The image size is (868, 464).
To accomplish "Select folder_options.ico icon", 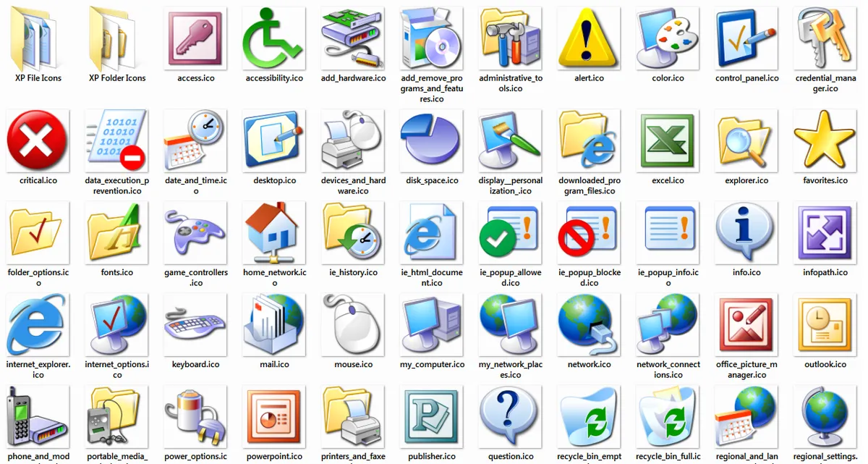I will [38, 233].
